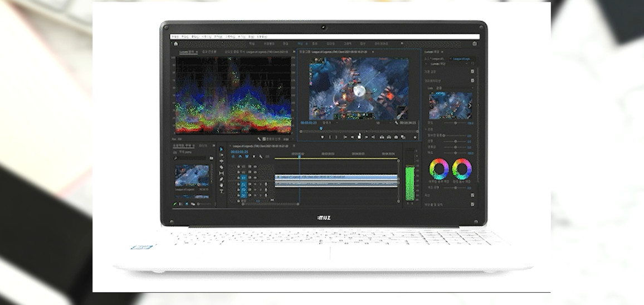The width and height of the screenshot is (644, 305).
Task: Switch Project panel to list view
Action: point(180,204)
